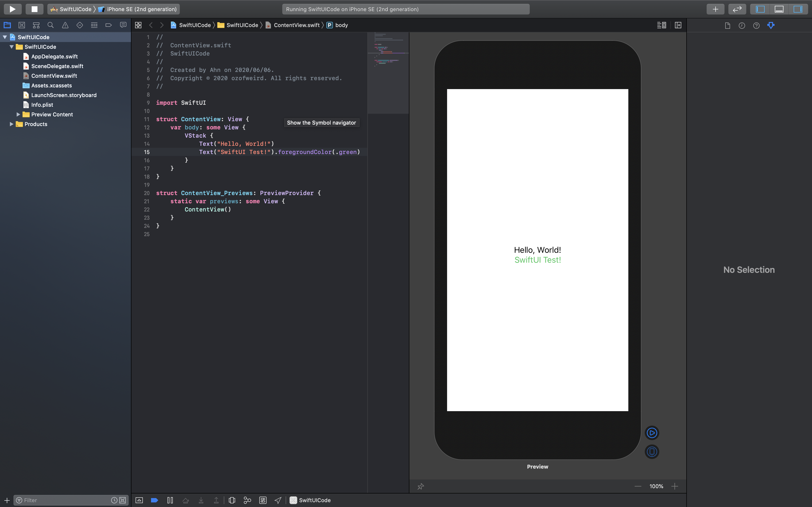
Task: Zoom in the preview canvas
Action: tap(675, 486)
